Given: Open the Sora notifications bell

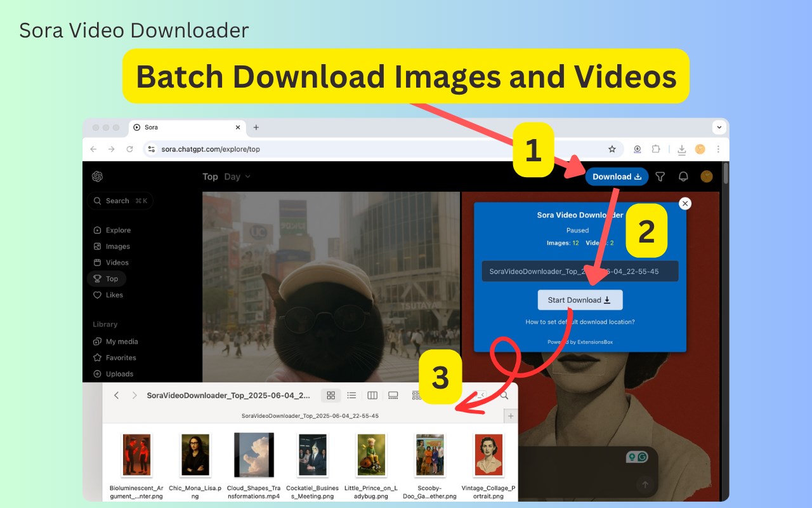Looking at the screenshot, I should [683, 177].
